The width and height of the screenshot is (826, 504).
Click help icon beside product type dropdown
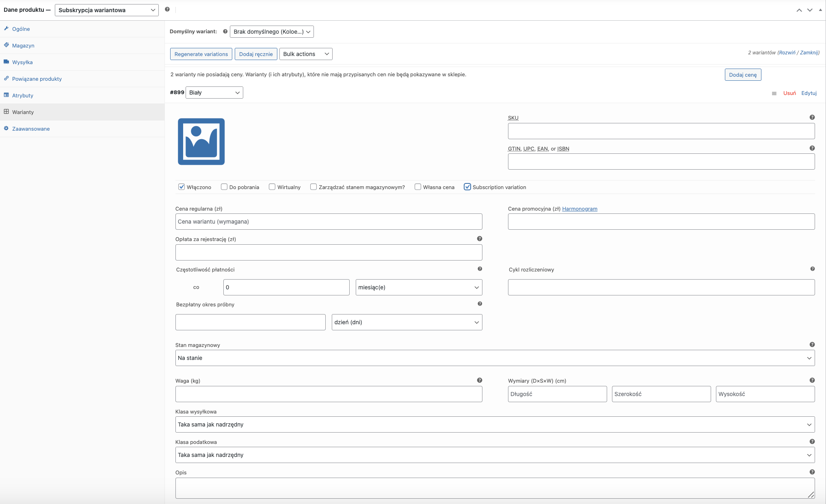tap(167, 9)
